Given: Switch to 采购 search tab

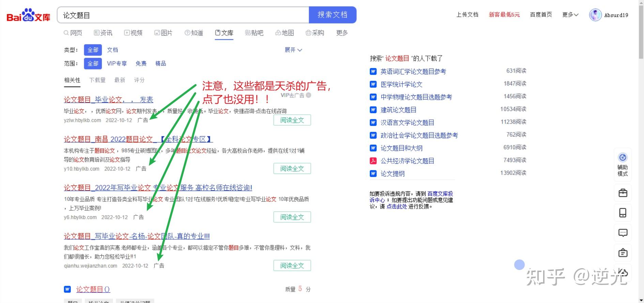Looking at the screenshot, I should (x=315, y=33).
